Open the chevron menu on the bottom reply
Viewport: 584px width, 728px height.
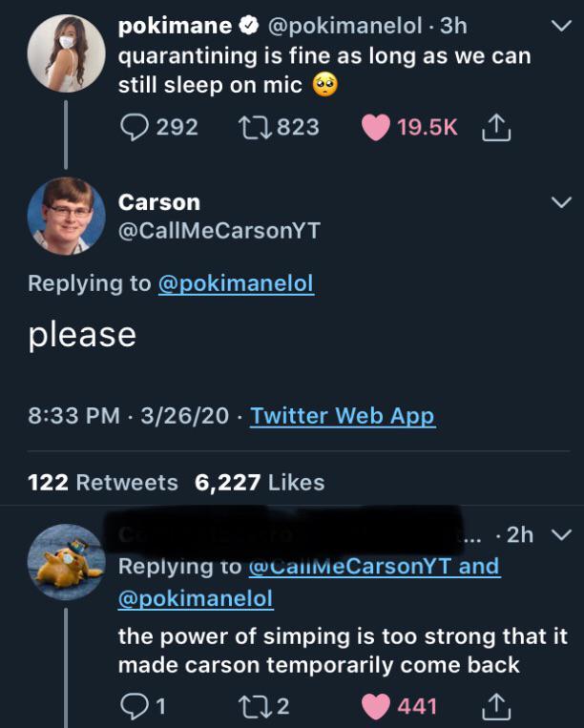(x=561, y=535)
